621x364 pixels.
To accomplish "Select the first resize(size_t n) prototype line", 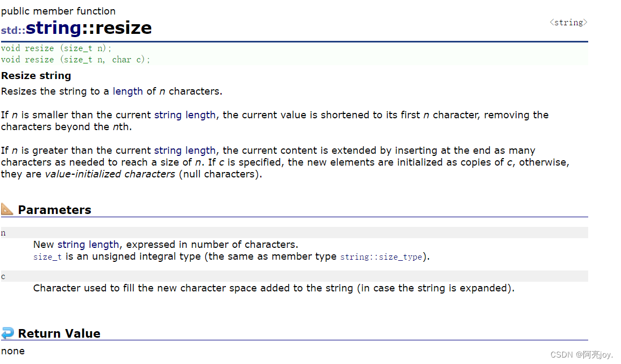I will coord(56,48).
